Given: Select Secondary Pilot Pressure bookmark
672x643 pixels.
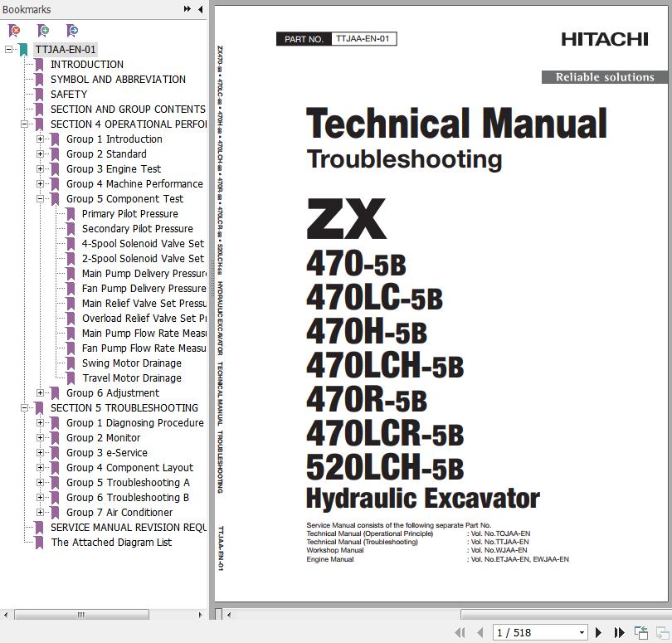Looking at the screenshot, I should pos(138,229).
